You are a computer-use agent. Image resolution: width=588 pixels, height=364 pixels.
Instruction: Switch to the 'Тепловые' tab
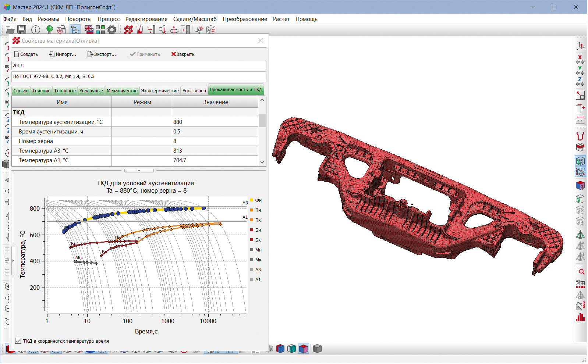65,90
